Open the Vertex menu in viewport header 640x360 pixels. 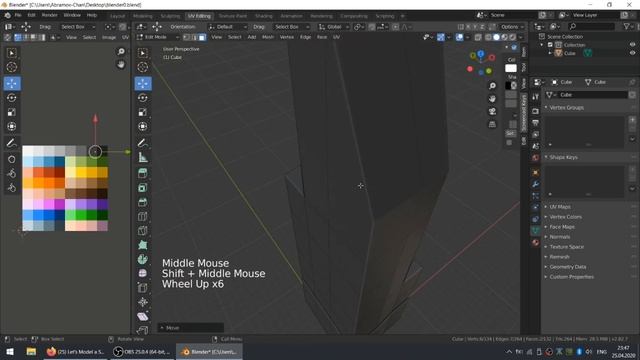click(287, 37)
